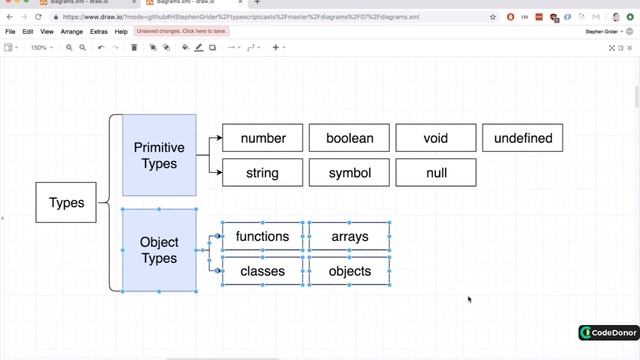Select the symbol type box
640x360 pixels.
pos(349,173)
